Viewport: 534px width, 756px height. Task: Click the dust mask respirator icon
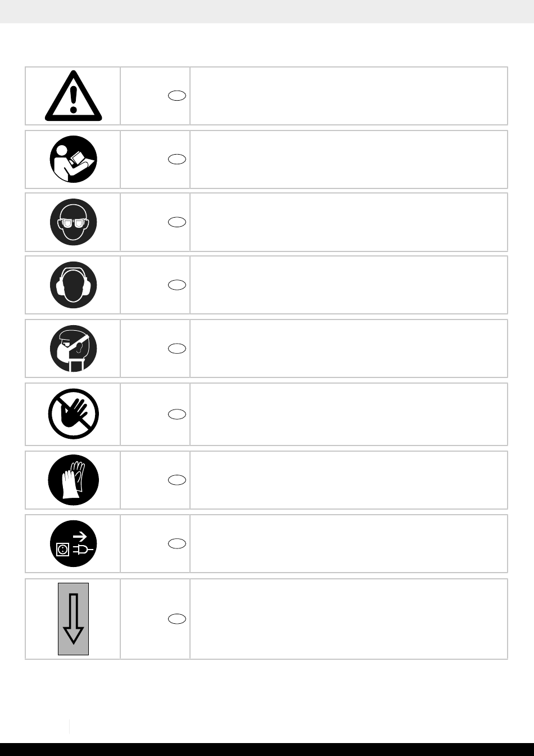[x=73, y=349]
